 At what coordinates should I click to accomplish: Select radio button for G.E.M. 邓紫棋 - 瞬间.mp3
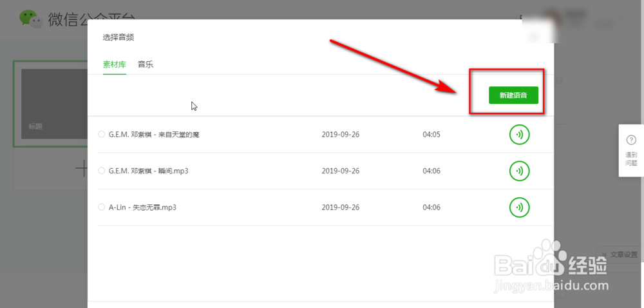tap(102, 171)
